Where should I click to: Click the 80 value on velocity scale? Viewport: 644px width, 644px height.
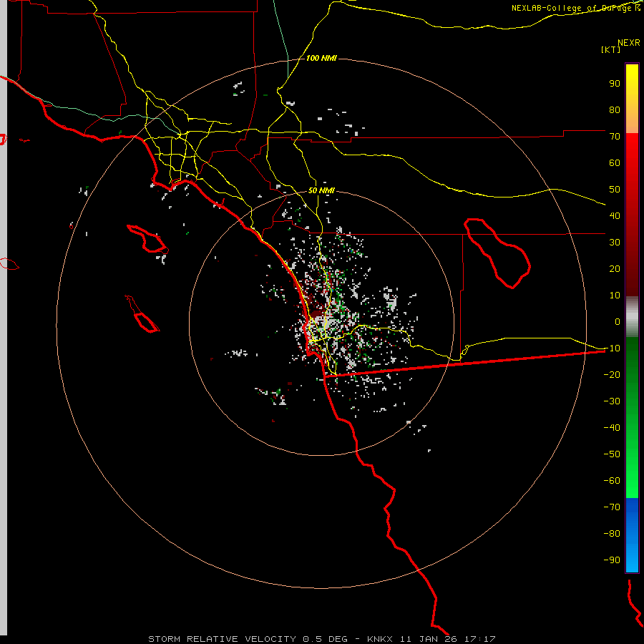click(615, 110)
